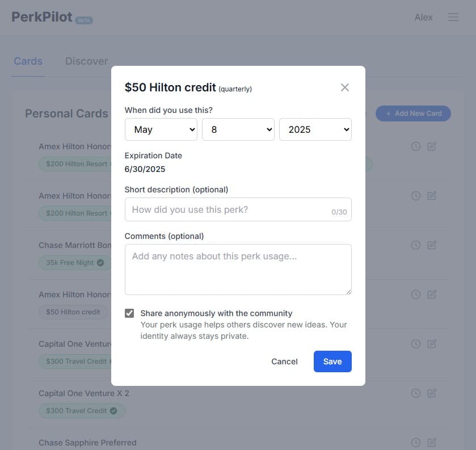Click edit icon on first Amex Hilton card
This screenshot has width=476, height=450.
432,146
